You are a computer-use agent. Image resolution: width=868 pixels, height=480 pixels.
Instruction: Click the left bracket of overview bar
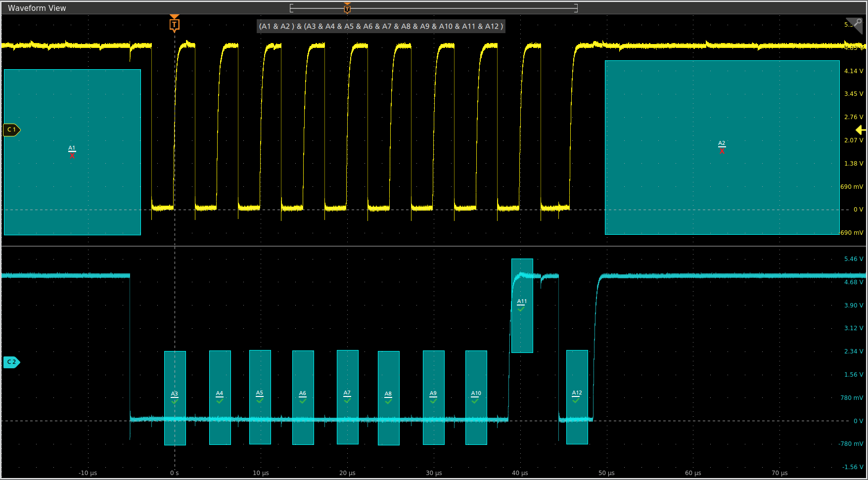click(291, 8)
